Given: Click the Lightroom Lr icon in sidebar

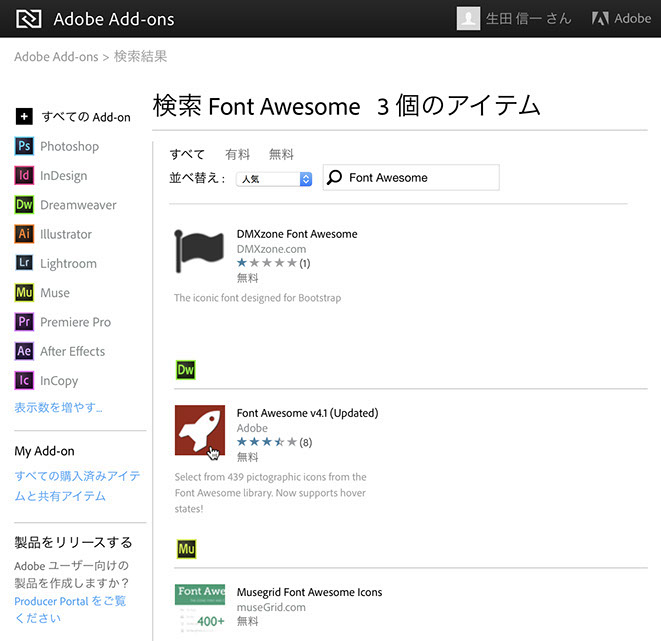Looking at the screenshot, I should [24, 263].
